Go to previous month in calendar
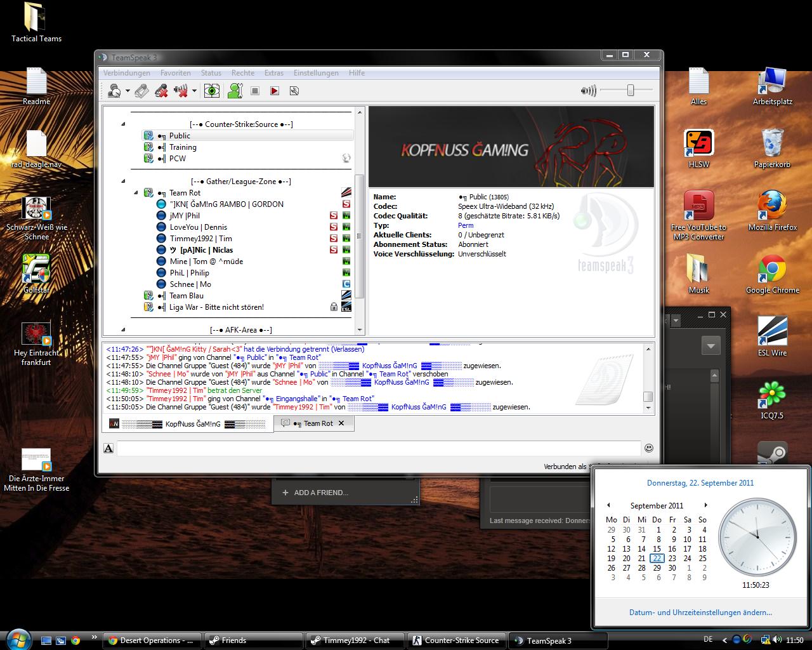This screenshot has width=812, height=650. click(608, 505)
